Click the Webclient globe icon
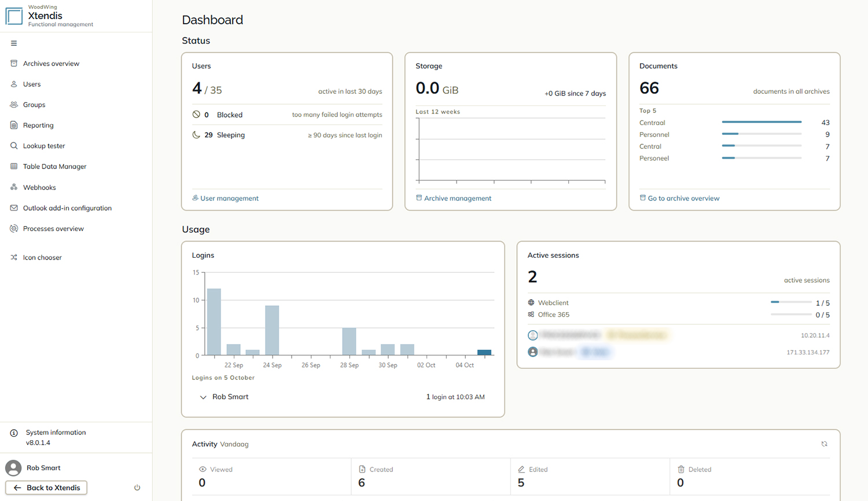 pos(531,302)
